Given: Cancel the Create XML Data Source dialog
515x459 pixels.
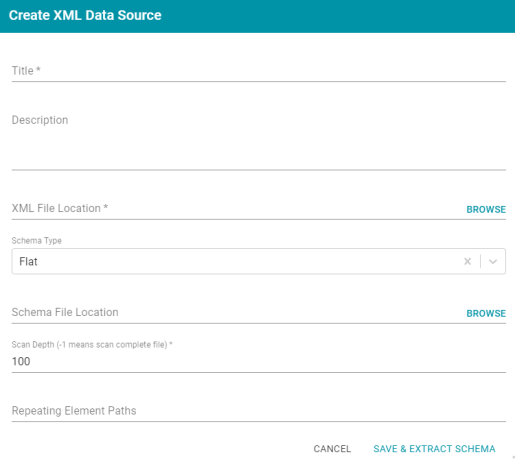Looking at the screenshot, I should [x=332, y=449].
